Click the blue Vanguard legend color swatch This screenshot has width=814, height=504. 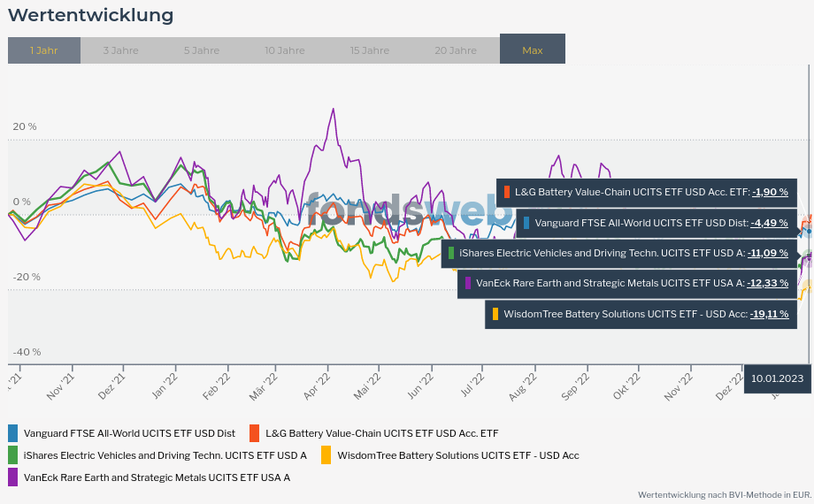coord(12,433)
